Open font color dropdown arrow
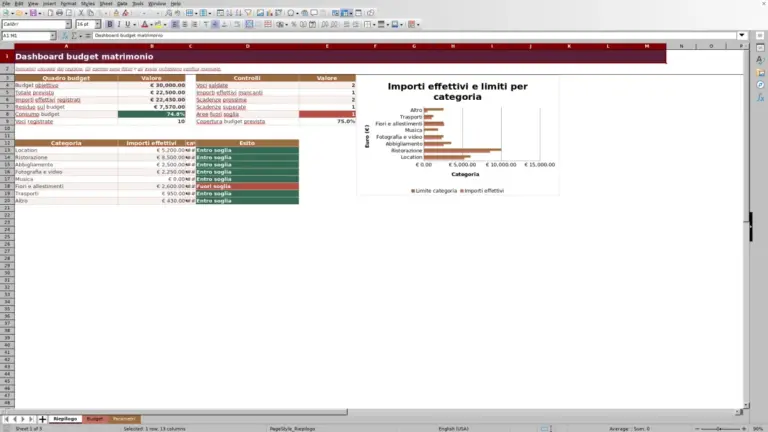 click(x=151, y=24)
